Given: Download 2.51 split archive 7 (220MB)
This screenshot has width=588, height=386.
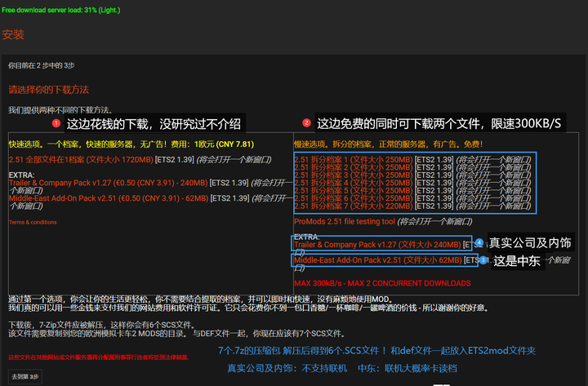Looking at the screenshot, I should point(354,206).
